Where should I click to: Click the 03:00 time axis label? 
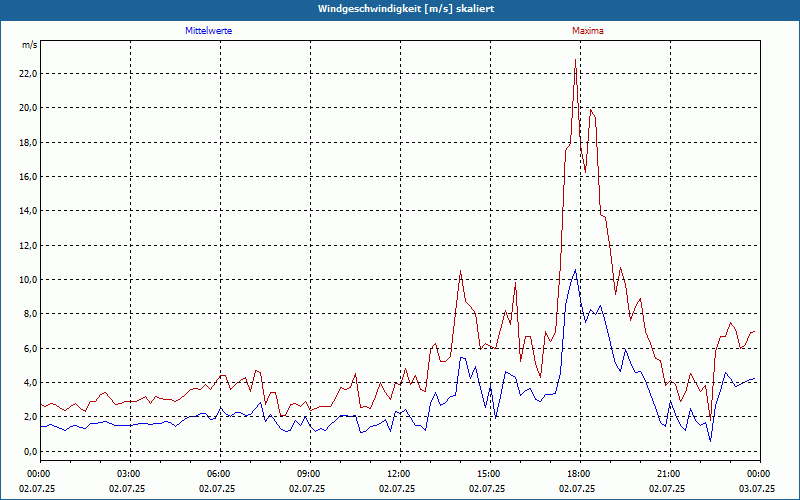[131, 474]
